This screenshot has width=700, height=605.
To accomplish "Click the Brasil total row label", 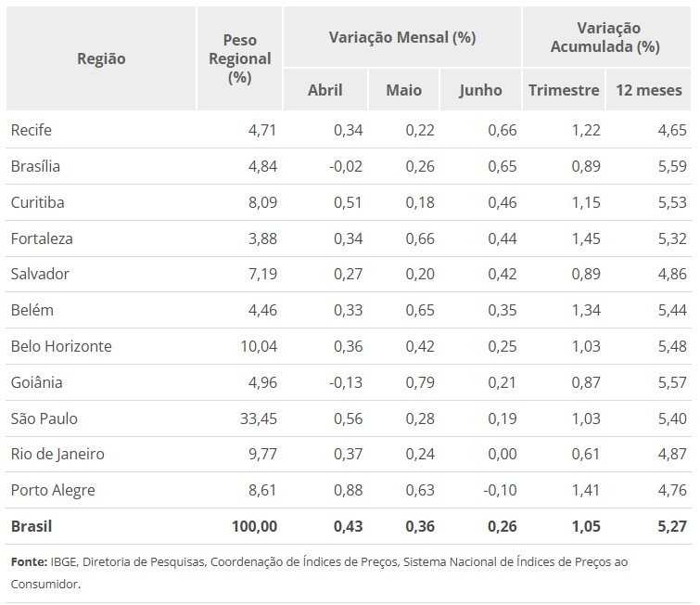I will pos(32,526).
